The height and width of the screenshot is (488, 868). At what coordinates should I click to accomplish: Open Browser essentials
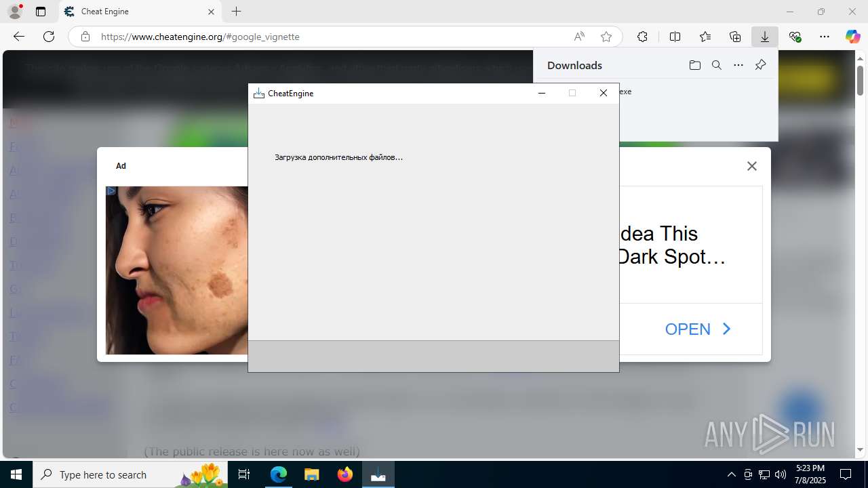pyautogui.click(x=795, y=37)
